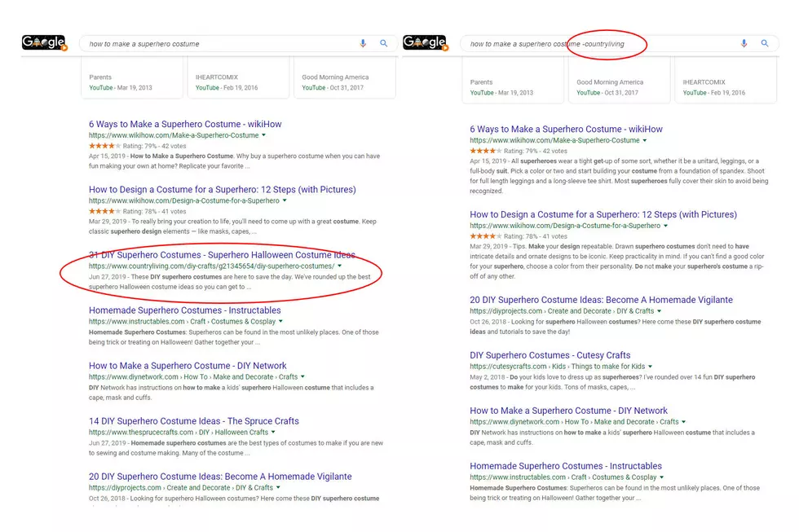Click the Google logo in right search page

pos(426,42)
